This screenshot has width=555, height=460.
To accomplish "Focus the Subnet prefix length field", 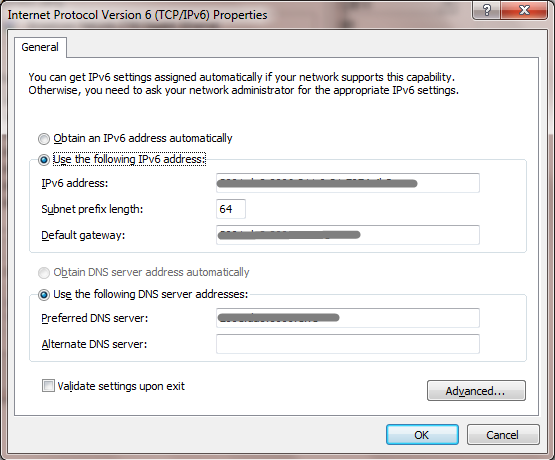I will pyautogui.click(x=231, y=209).
